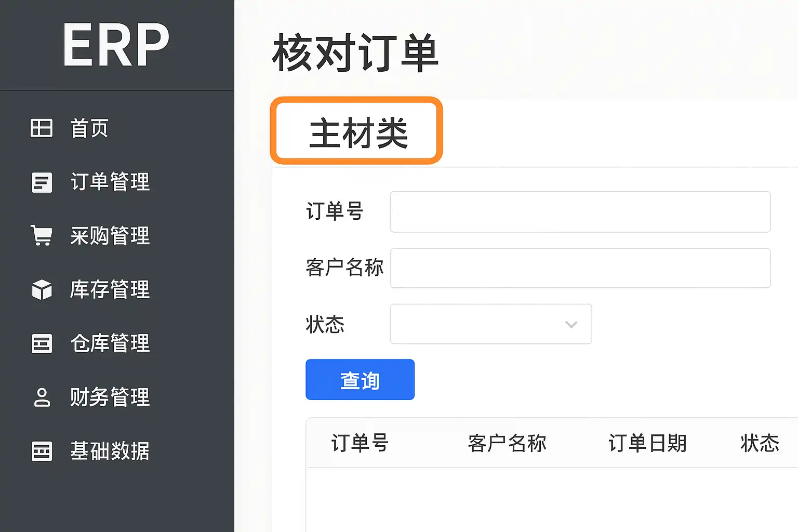
Task: Click the 首页 home grid icon
Action: coord(42,128)
